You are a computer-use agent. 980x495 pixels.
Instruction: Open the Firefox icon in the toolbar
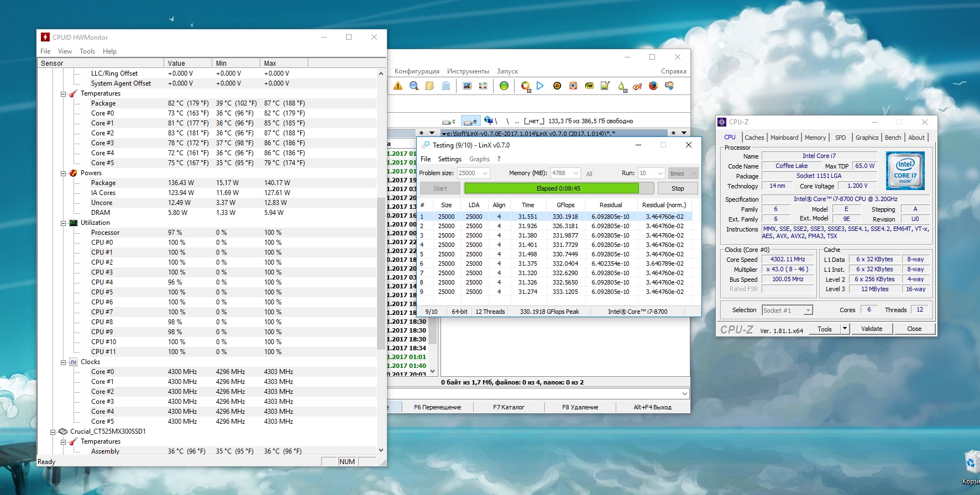[653, 86]
